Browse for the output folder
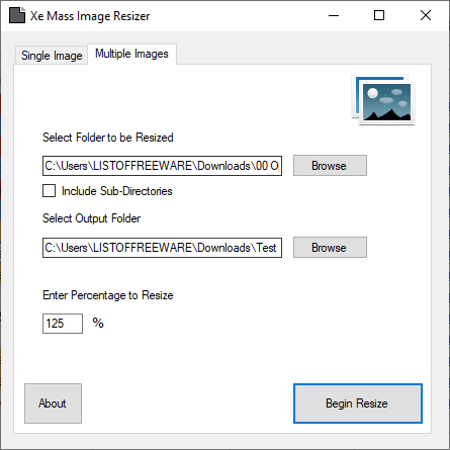Viewport: 450px width, 450px height. (x=330, y=247)
